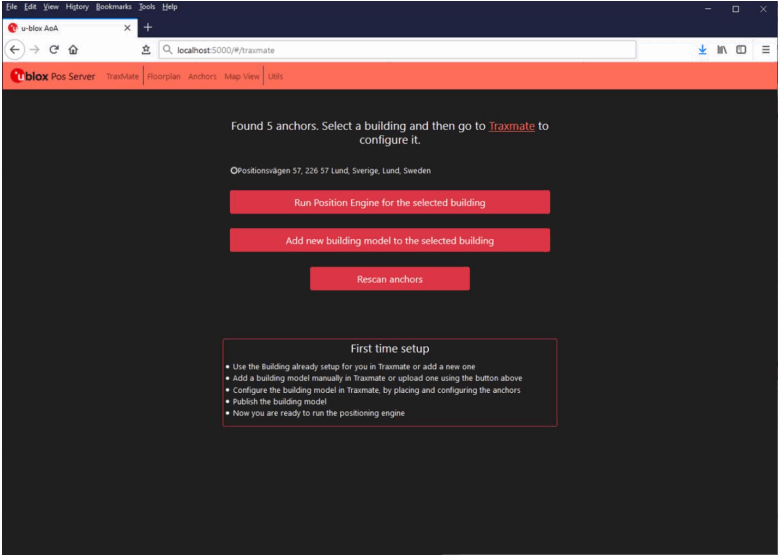The image size is (780, 556).
Task: Open the Edit menu
Action: coord(30,7)
